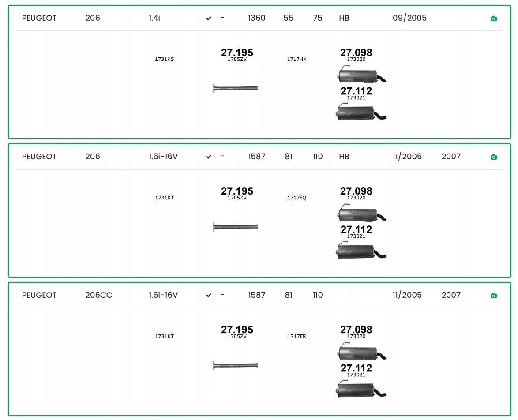
Task: Click OE code 1717FQ
Action: (297, 198)
